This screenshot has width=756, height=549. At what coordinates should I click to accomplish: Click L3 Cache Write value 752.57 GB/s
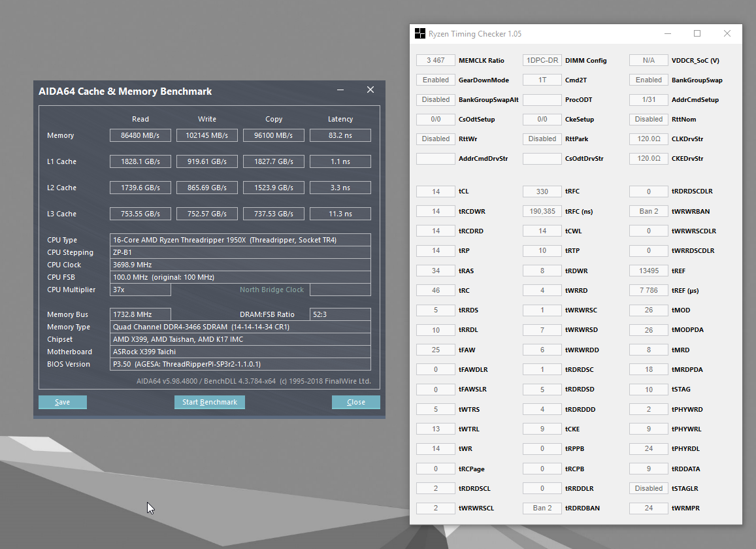207,213
